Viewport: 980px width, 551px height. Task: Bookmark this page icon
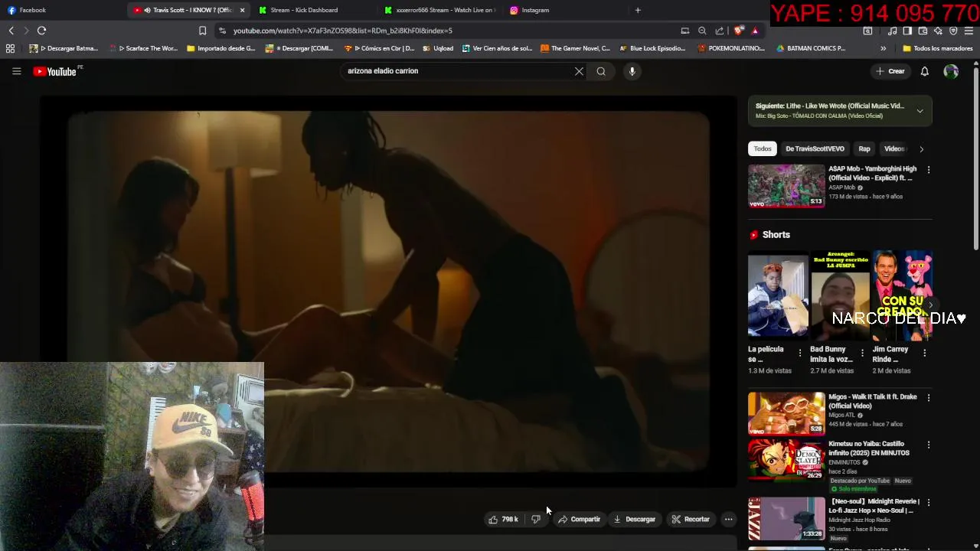(x=202, y=31)
